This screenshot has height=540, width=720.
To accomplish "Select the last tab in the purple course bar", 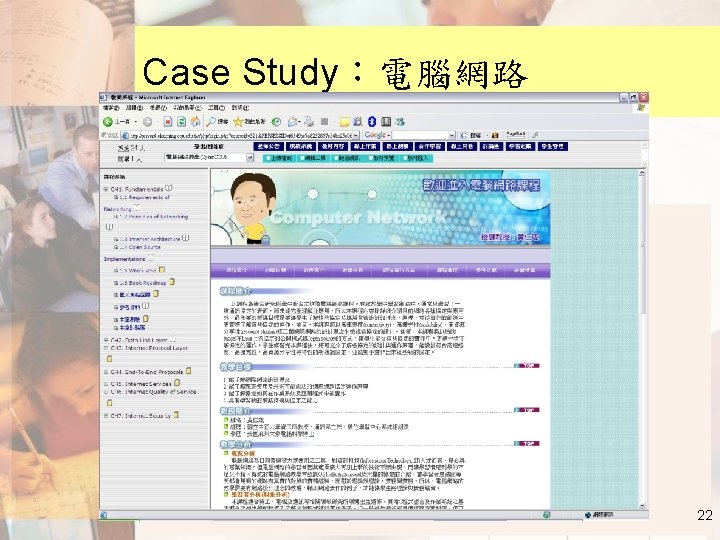I will point(524,270).
